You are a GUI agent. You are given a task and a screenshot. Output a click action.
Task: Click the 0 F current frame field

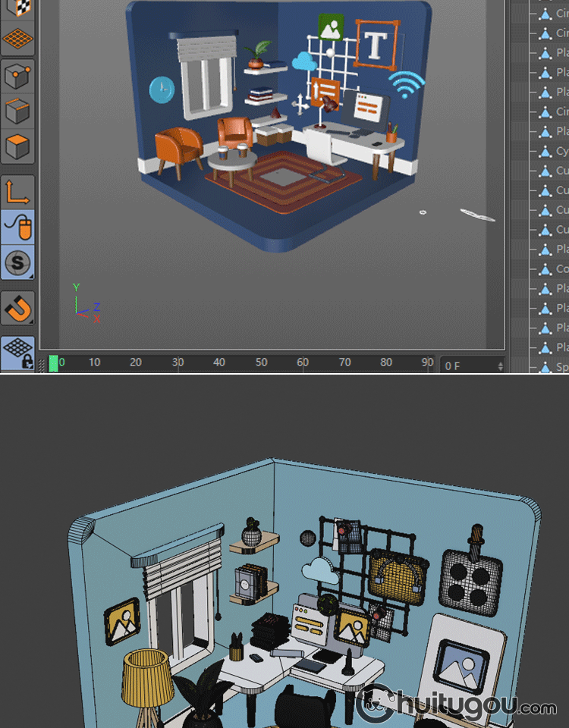point(472,366)
